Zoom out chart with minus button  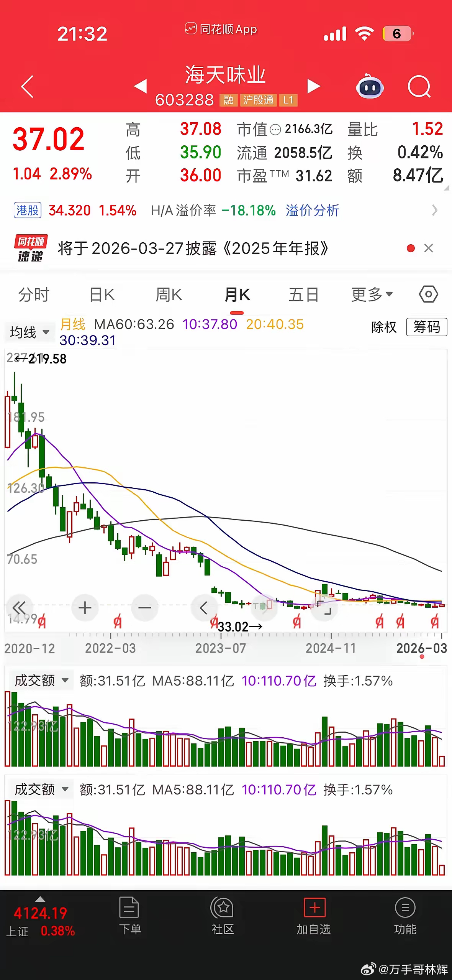(x=144, y=608)
